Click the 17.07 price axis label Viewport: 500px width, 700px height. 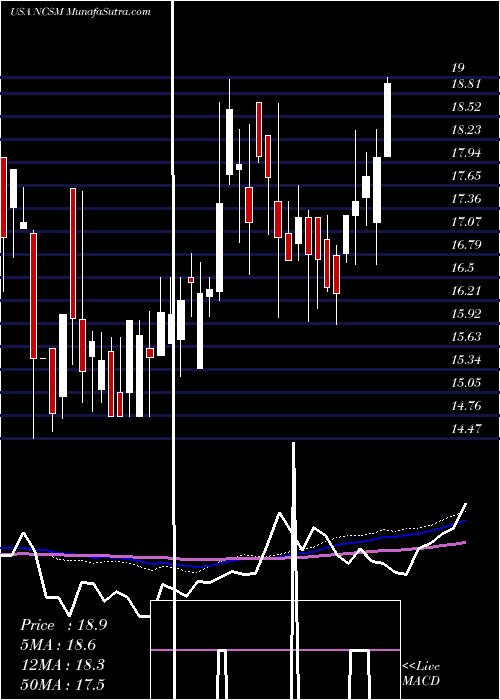(x=466, y=221)
